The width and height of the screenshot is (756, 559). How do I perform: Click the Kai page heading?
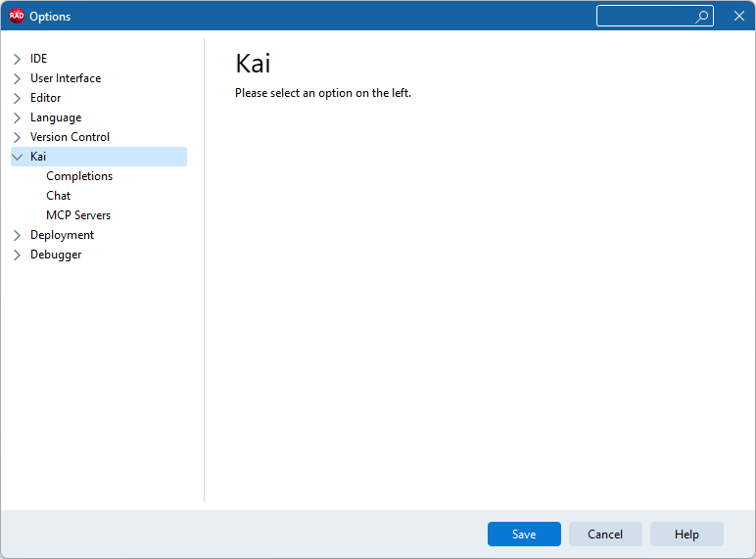(x=253, y=63)
